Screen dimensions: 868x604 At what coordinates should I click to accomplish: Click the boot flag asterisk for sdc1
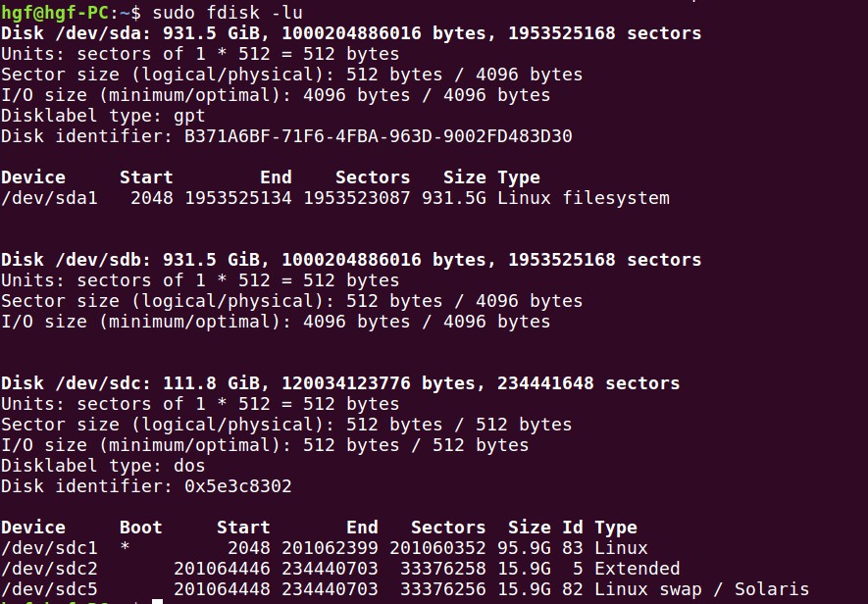[x=125, y=548]
